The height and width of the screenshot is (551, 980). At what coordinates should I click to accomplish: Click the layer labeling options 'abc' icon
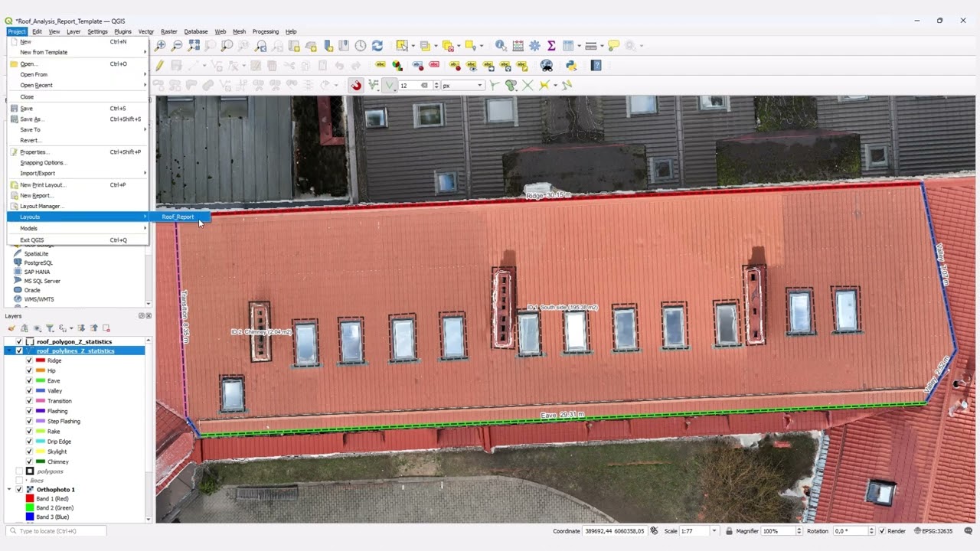coord(381,66)
